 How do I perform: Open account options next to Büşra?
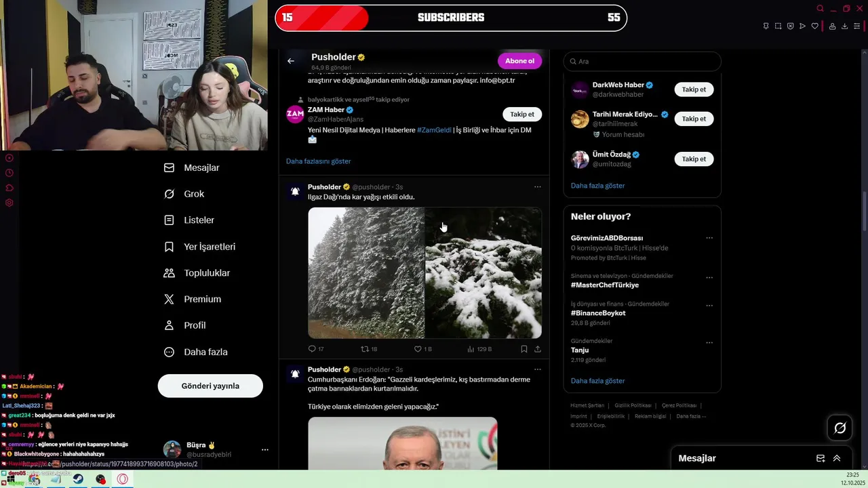pos(265,449)
